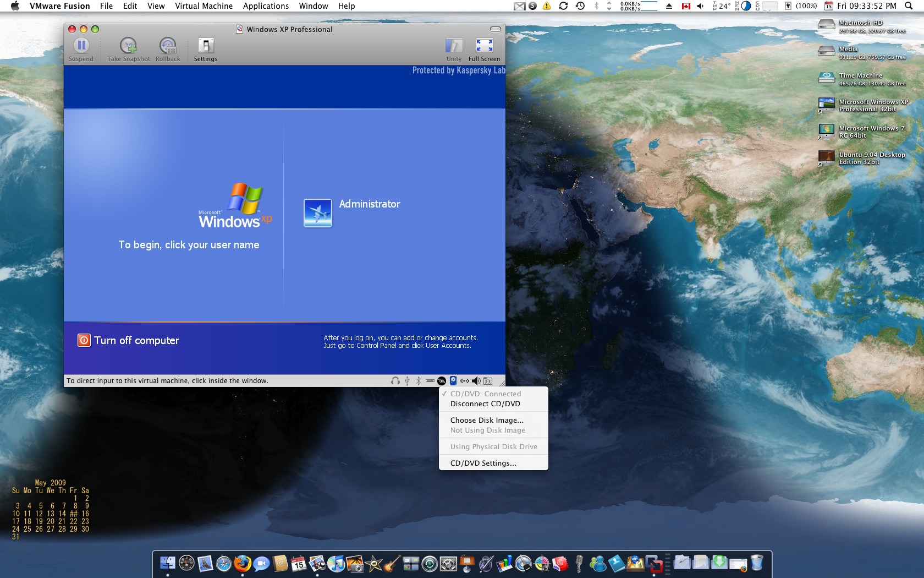Suspend the virtual machine
The image size is (924, 578).
(x=81, y=50)
